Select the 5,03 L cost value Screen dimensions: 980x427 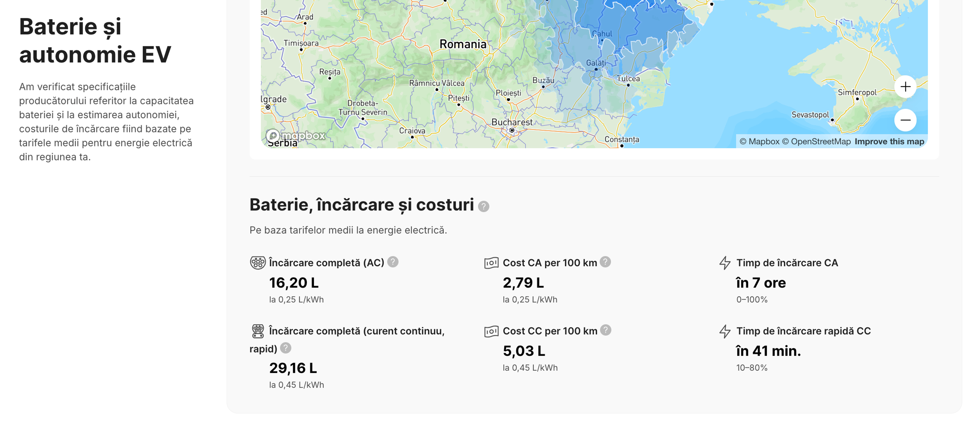(524, 351)
